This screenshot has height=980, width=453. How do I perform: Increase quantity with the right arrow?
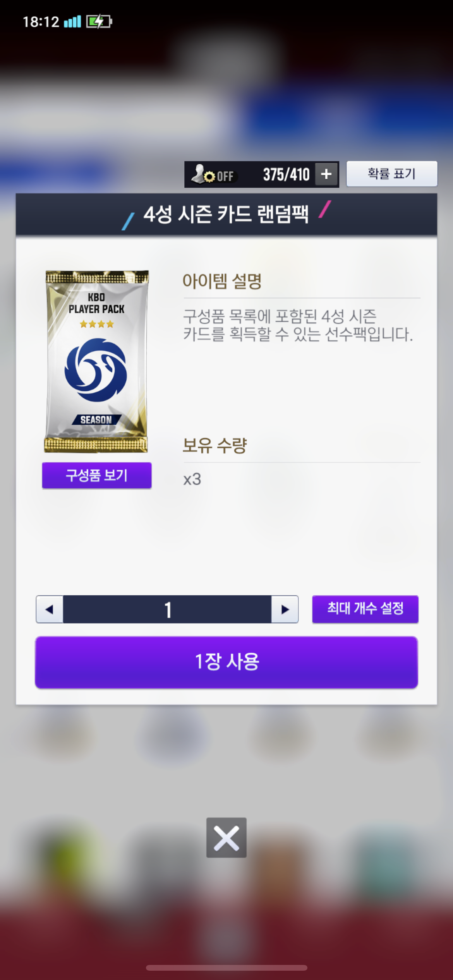(285, 609)
